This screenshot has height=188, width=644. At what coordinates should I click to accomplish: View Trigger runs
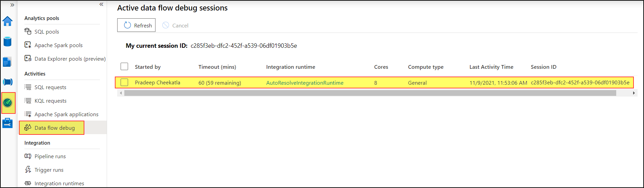[x=49, y=170]
